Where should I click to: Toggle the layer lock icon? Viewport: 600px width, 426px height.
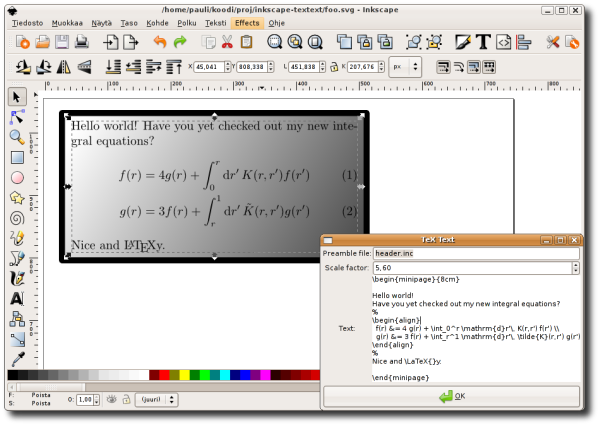pyautogui.click(x=126, y=399)
